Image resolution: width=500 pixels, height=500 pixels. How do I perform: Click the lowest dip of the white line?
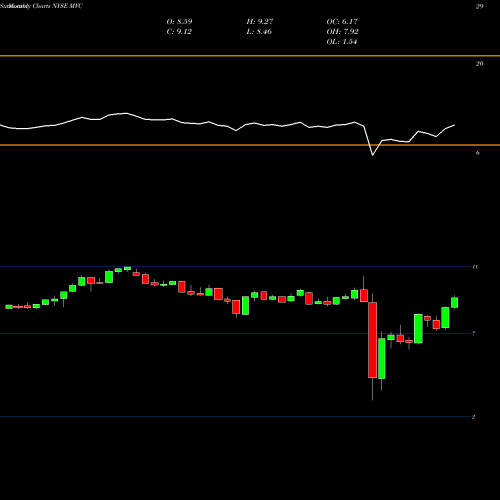373,155
